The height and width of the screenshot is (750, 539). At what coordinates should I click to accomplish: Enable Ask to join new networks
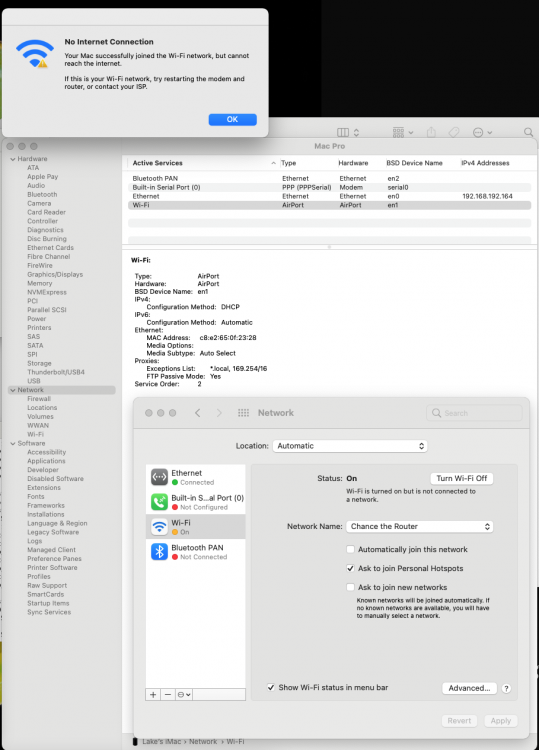(351, 587)
